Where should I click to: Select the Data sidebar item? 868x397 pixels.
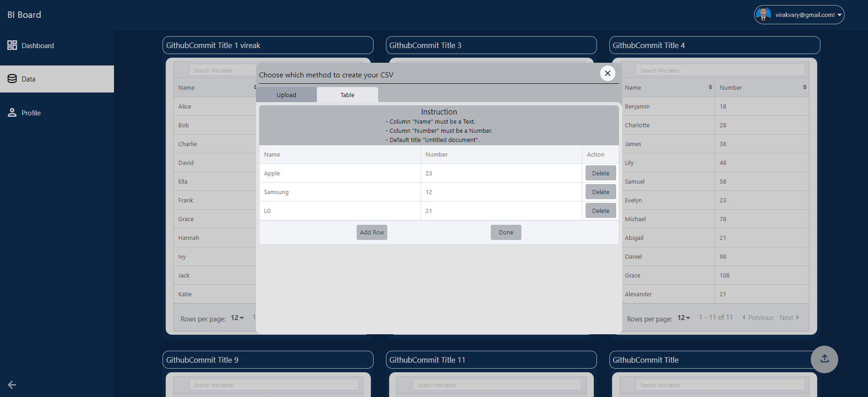click(57, 79)
